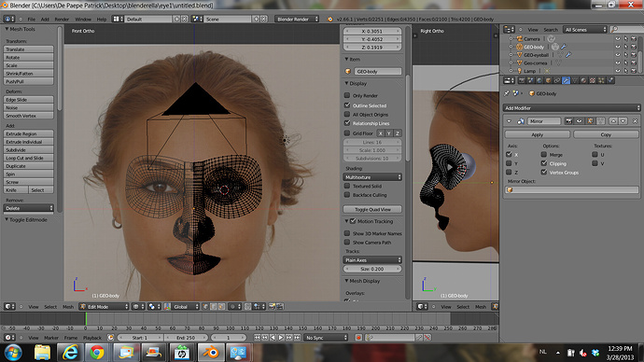Open the Edit Mode selector dropdown
The image size is (644, 362).
(x=104, y=307)
